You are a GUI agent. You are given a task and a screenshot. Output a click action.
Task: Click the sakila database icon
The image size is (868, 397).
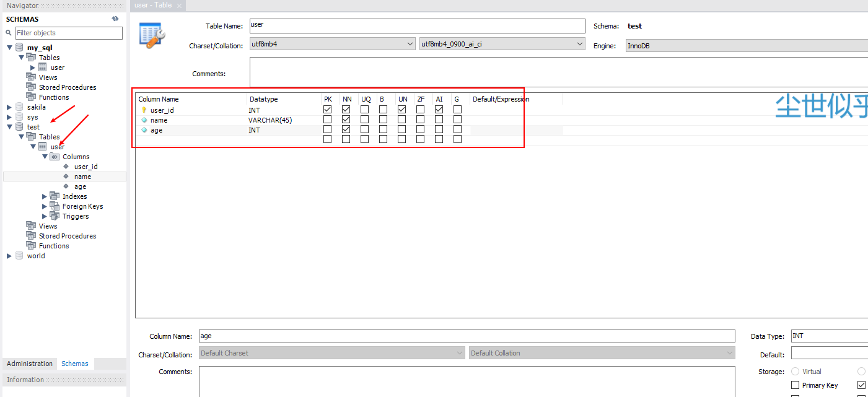pos(19,107)
